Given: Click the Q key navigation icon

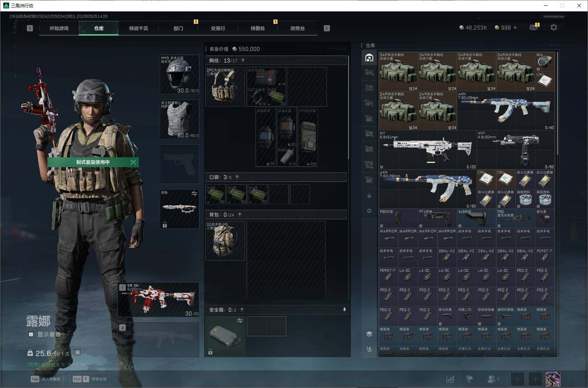Looking at the screenshot, I should click(30, 28).
